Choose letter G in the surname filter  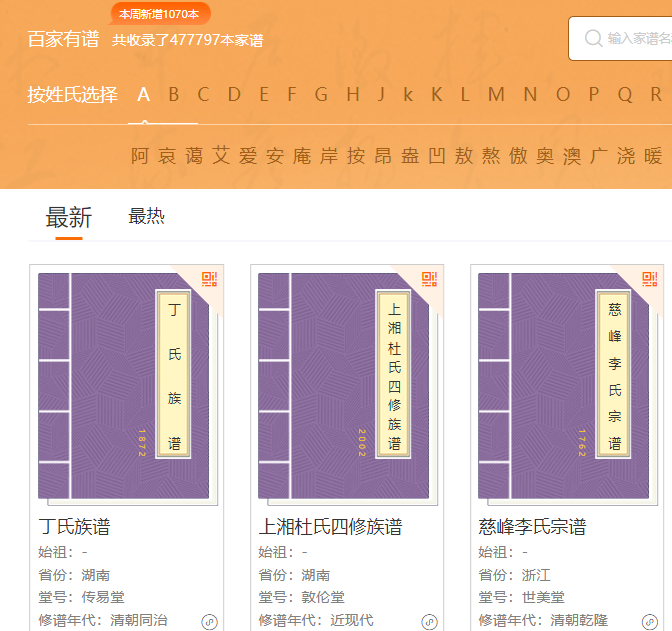click(x=321, y=95)
